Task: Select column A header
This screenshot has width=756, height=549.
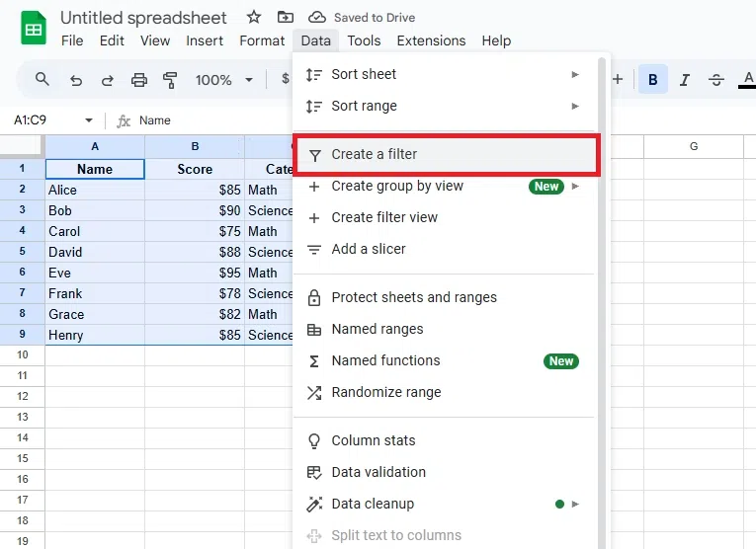Action: coord(95,146)
